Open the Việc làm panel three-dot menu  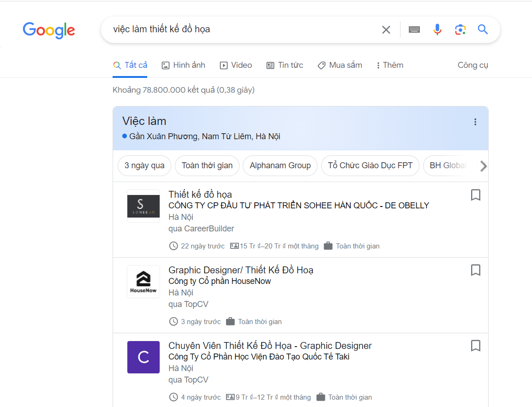click(475, 122)
